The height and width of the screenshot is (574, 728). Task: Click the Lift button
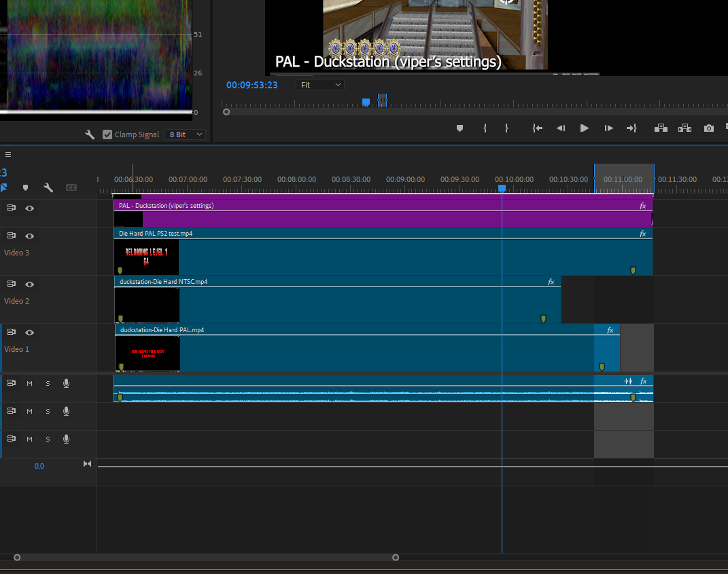coord(661,128)
